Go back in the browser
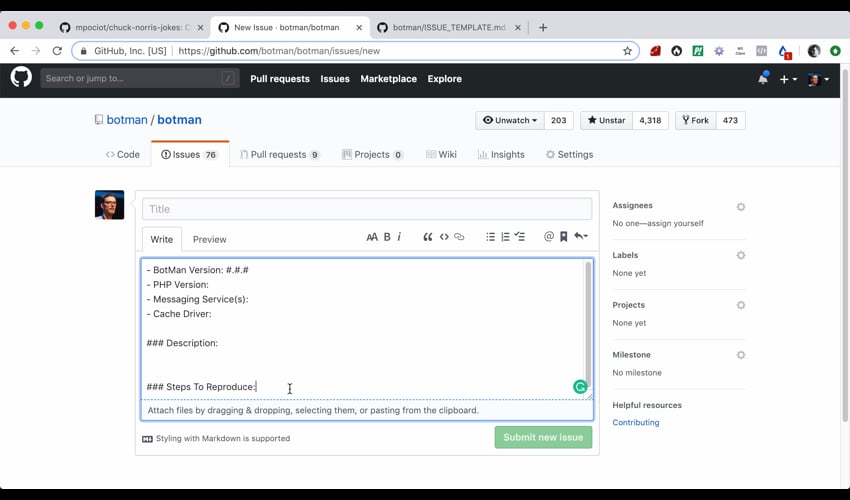 [15, 51]
